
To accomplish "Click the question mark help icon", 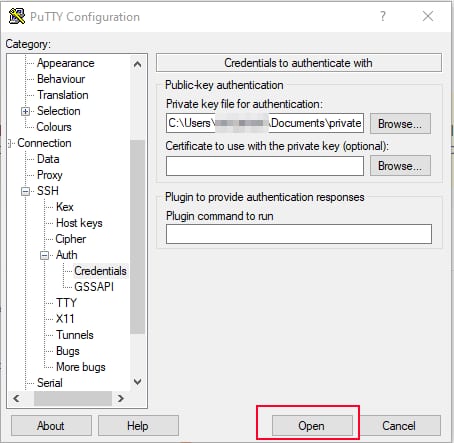I will [x=383, y=16].
